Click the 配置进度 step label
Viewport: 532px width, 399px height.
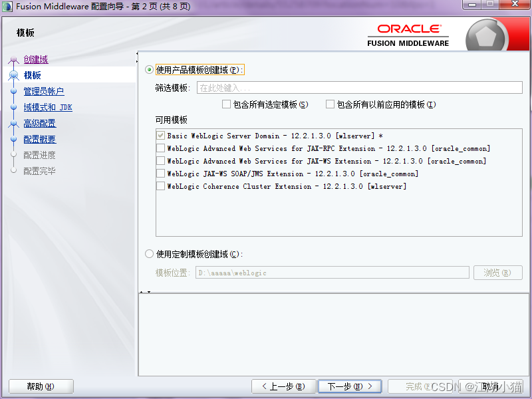point(39,155)
